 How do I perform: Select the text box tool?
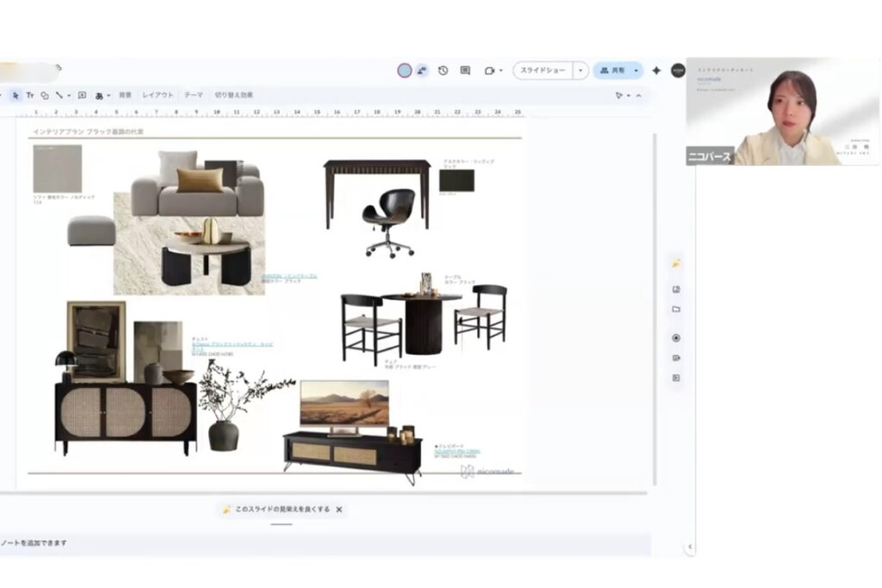pos(30,96)
